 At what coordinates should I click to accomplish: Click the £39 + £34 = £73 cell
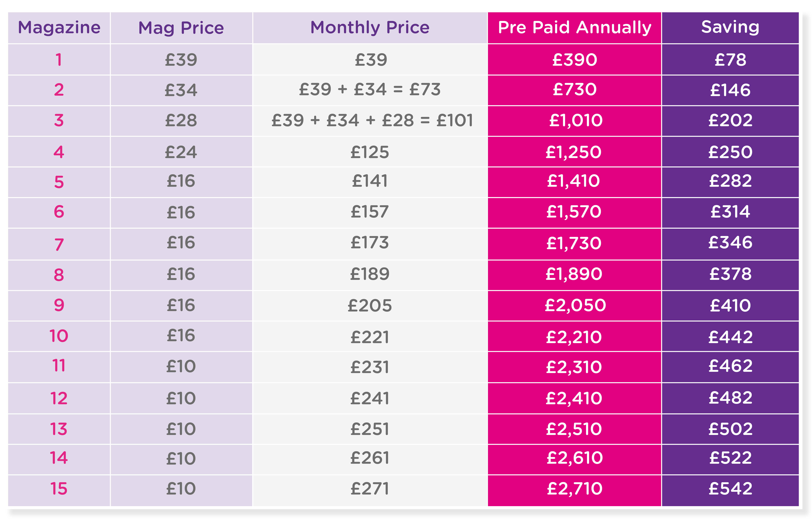[370, 90]
